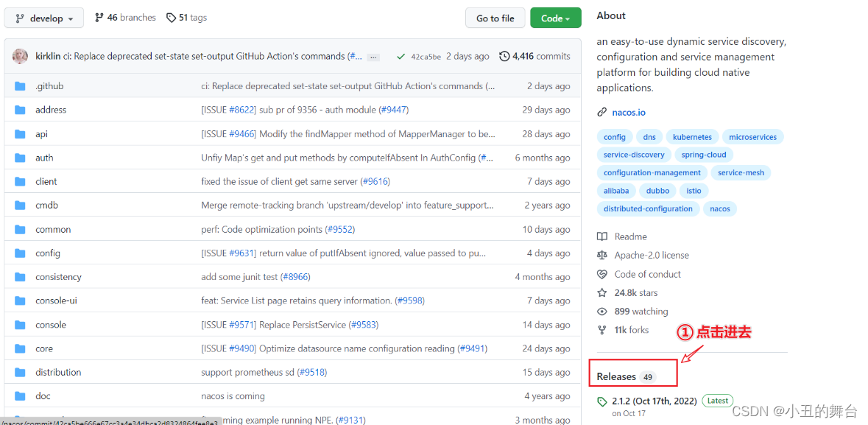Image resolution: width=868 pixels, height=425 pixels.
Task: Open the 51 tags link
Action: point(186,18)
